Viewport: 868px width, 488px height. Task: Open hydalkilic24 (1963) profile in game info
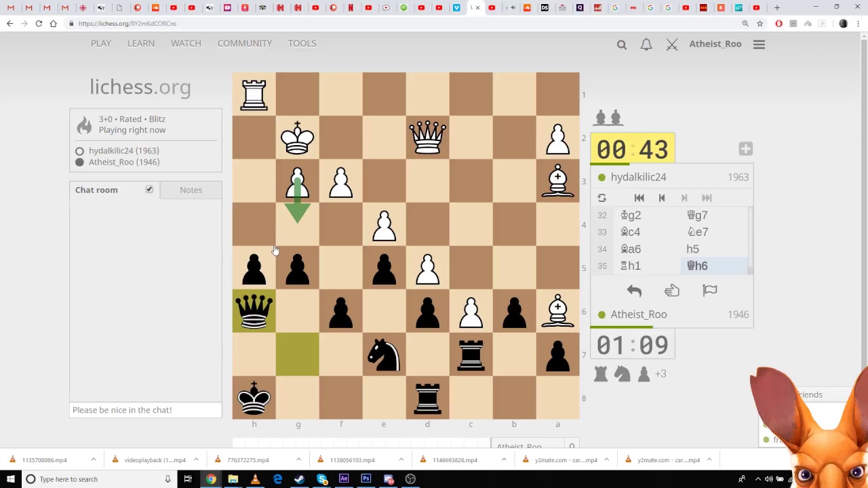point(124,150)
